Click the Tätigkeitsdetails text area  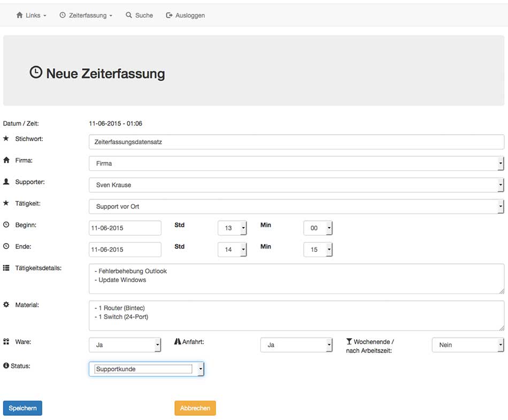(x=296, y=279)
